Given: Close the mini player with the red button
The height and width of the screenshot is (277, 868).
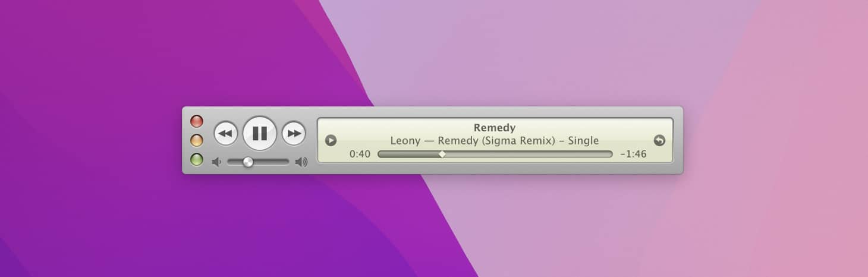Looking at the screenshot, I should [197, 121].
